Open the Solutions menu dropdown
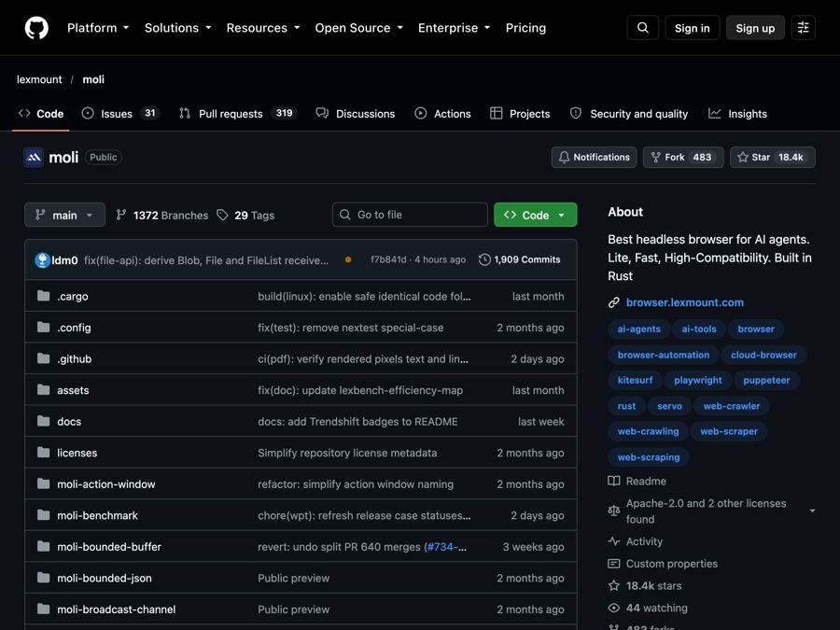Image resolution: width=840 pixels, height=630 pixels. point(178,28)
